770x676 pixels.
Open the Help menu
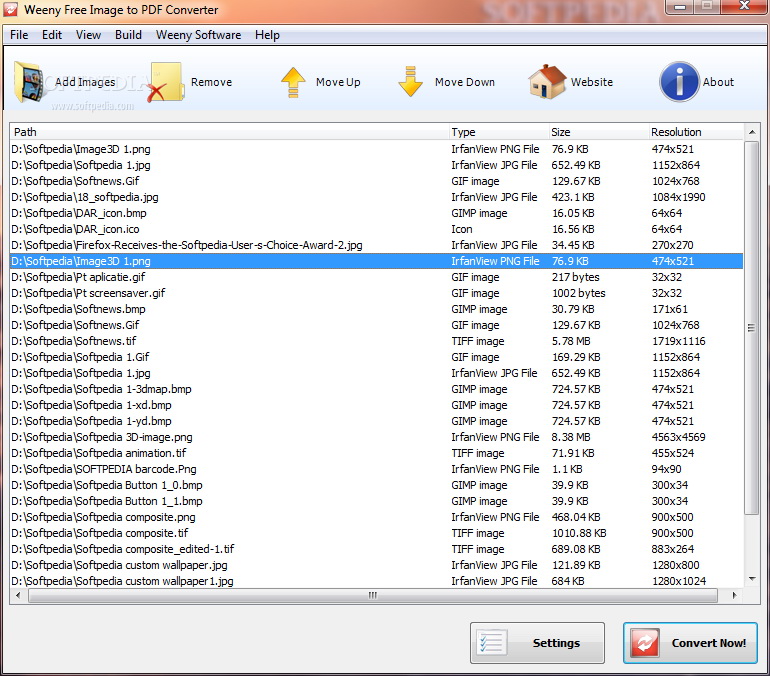(x=267, y=35)
